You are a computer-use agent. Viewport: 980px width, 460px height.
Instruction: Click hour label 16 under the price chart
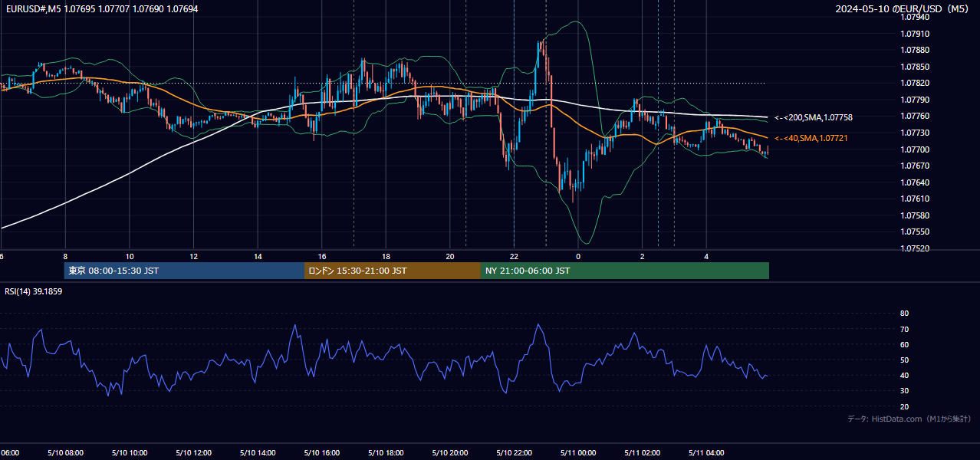click(322, 256)
